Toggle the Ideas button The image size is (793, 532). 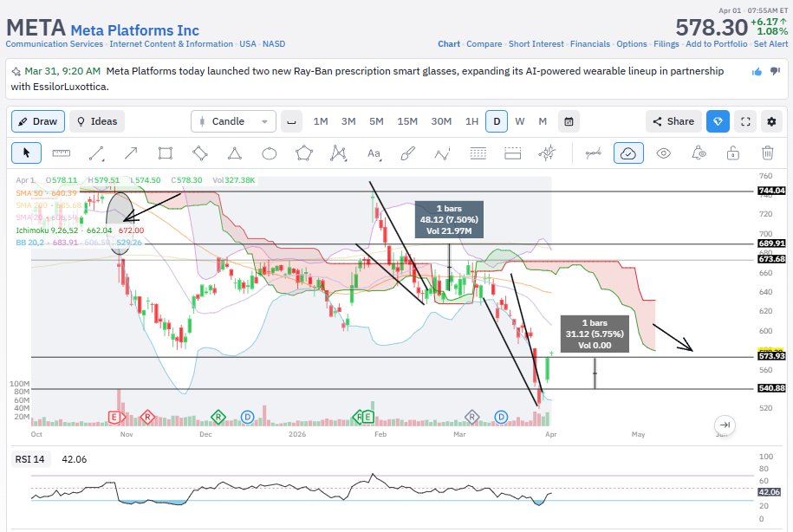(96, 121)
